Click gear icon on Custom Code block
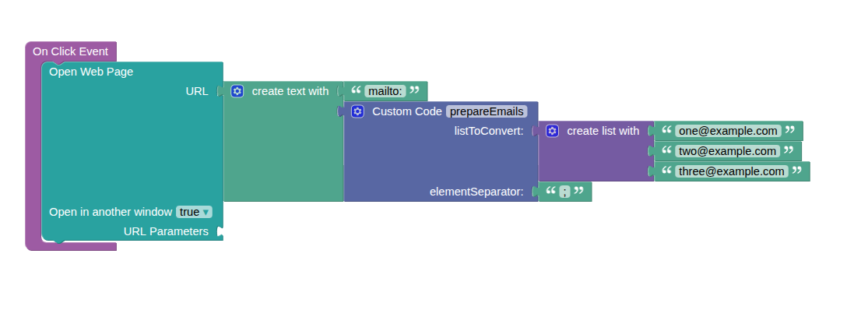Image resolution: width=868 pixels, height=310 pixels. click(x=357, y=111)
